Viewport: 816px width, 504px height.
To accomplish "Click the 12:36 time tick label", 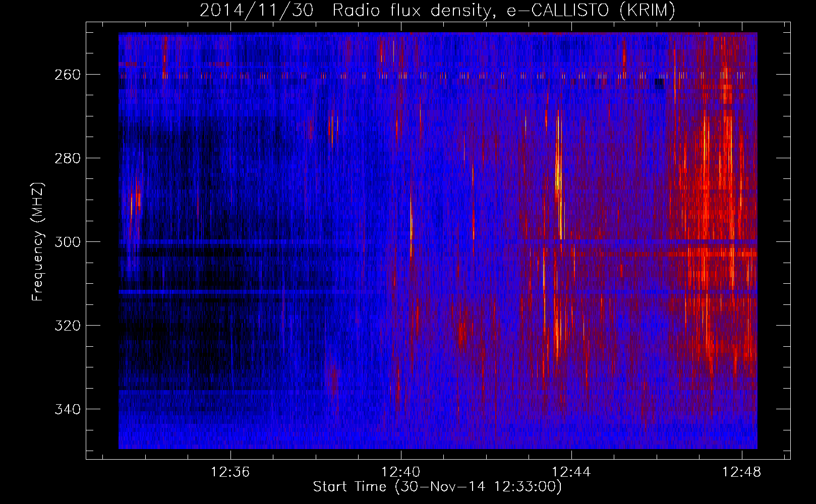I will point(230,472).
